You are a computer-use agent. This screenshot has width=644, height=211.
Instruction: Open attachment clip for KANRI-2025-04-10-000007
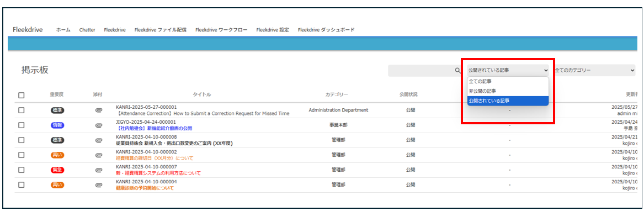pyautogui.click(x=98, y=170)
